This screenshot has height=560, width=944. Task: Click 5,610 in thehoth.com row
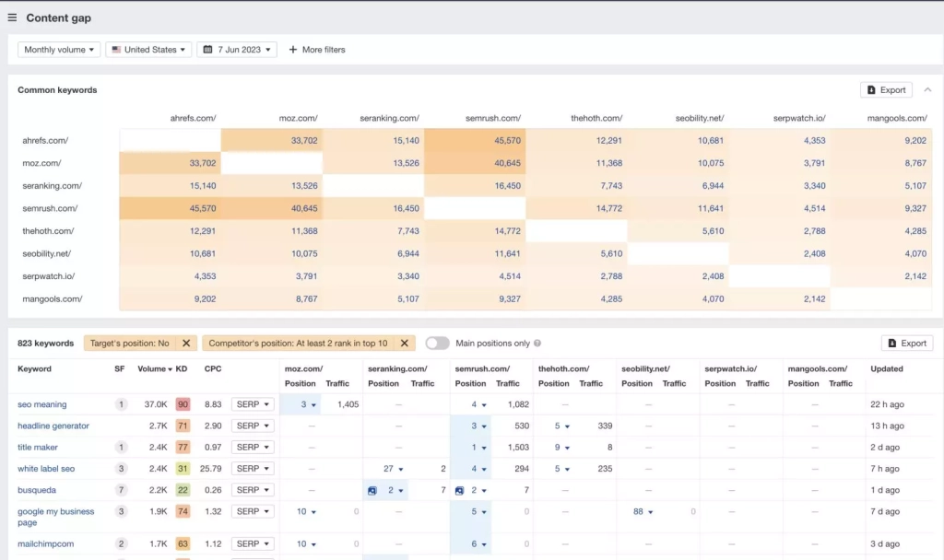click(713, 231)
